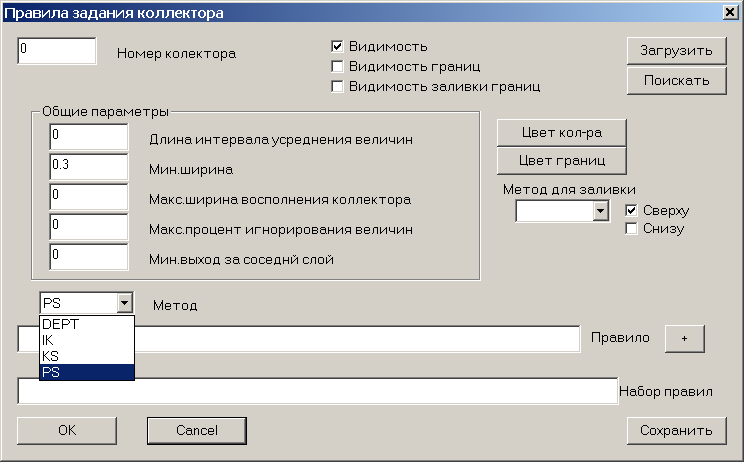Uncheck the Сверху checkbox
Screen dimensions: 744x462
point(631,210)
